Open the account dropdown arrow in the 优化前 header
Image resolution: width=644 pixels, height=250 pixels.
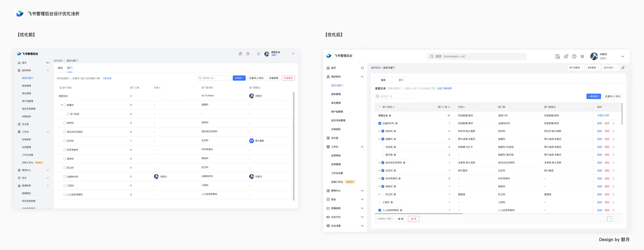pos(293,54)
